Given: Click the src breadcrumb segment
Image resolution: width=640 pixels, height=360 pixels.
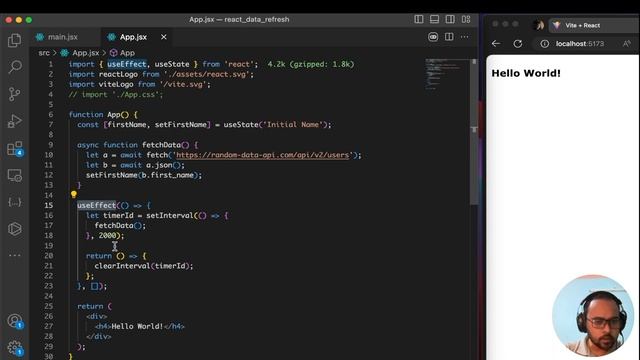Looking at the screenshot, I should (x=44, y=53).
